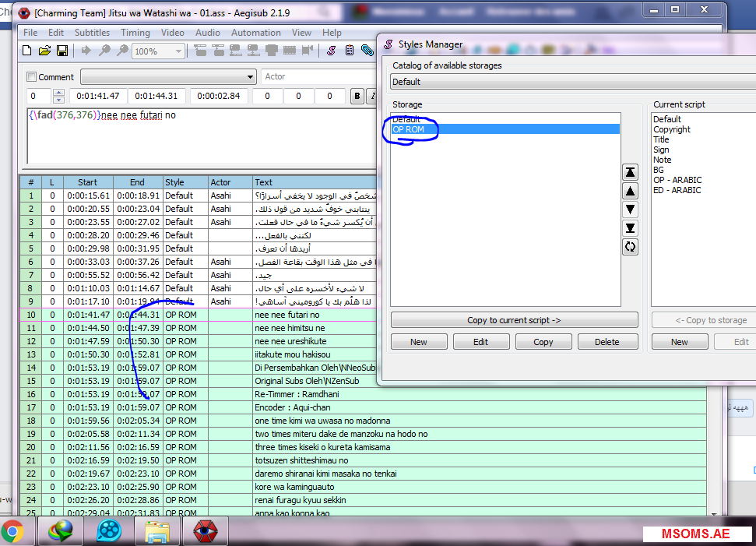Toggle the Comment checkbox
Screen dimensions: 756x546
[x=32, y=77]
